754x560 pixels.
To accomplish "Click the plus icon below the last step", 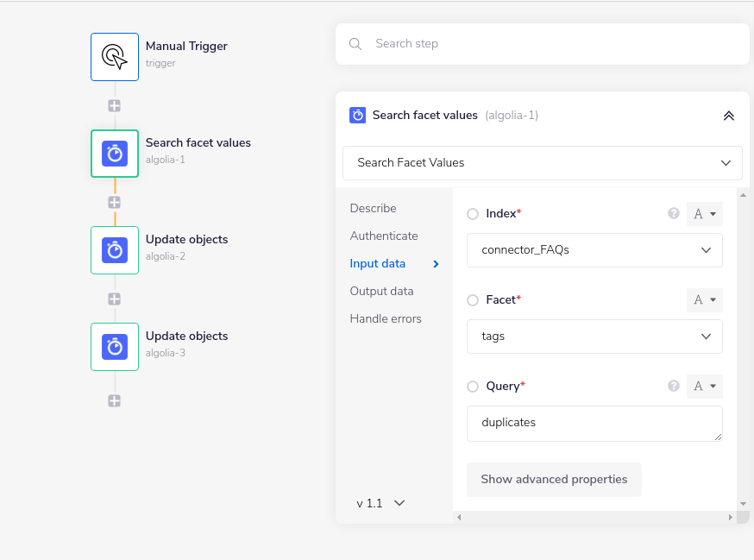I will tap(114, 401).
